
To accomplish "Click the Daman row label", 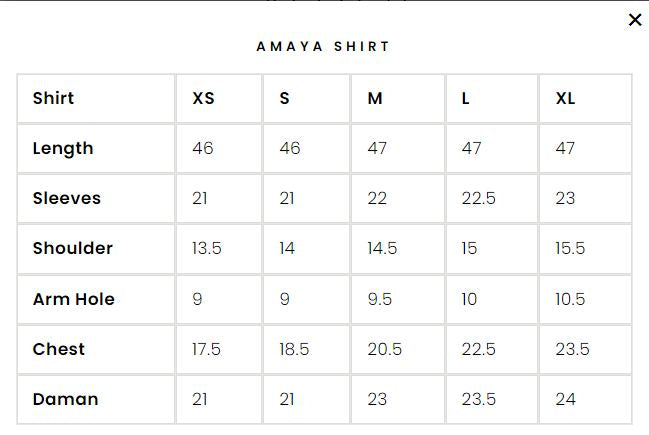I will coord(66,399).
